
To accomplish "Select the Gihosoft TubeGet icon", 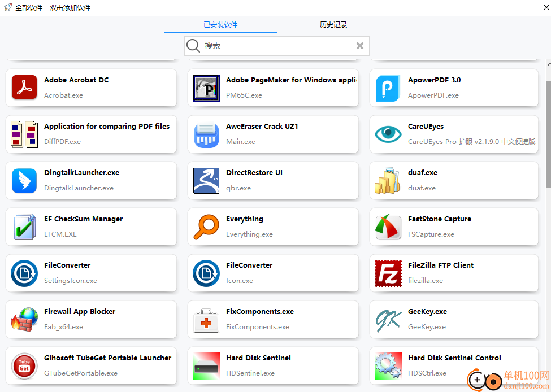I will click(x=24, y=366).
